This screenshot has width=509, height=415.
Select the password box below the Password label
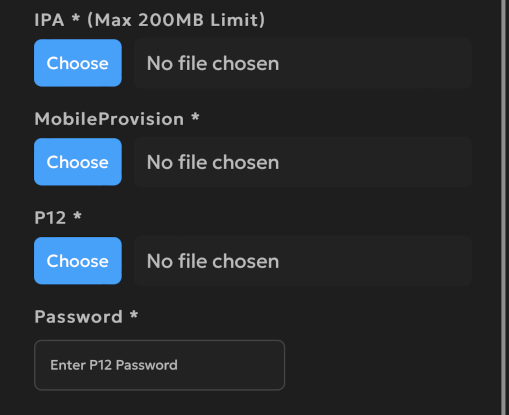click(159, 365)
